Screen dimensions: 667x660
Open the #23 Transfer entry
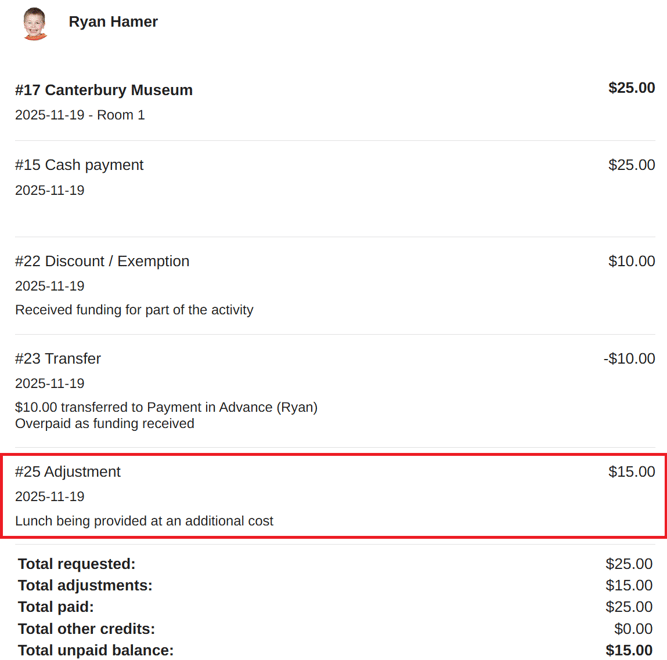(58, 359)
